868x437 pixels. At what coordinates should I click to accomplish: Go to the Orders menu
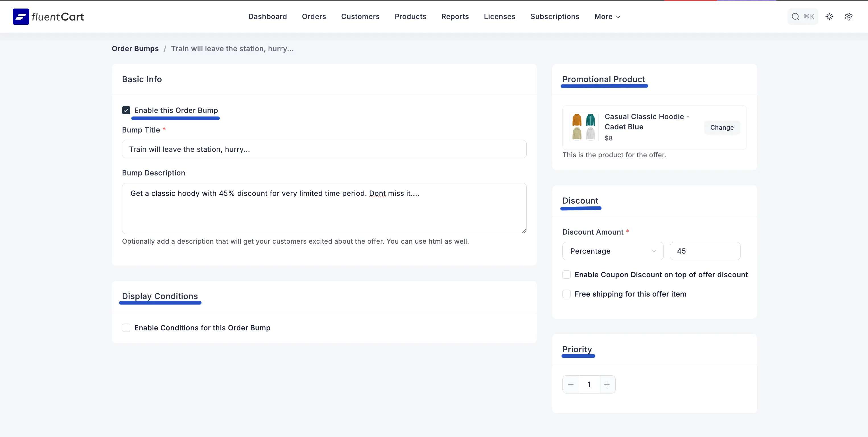click(x=314, y=16)
